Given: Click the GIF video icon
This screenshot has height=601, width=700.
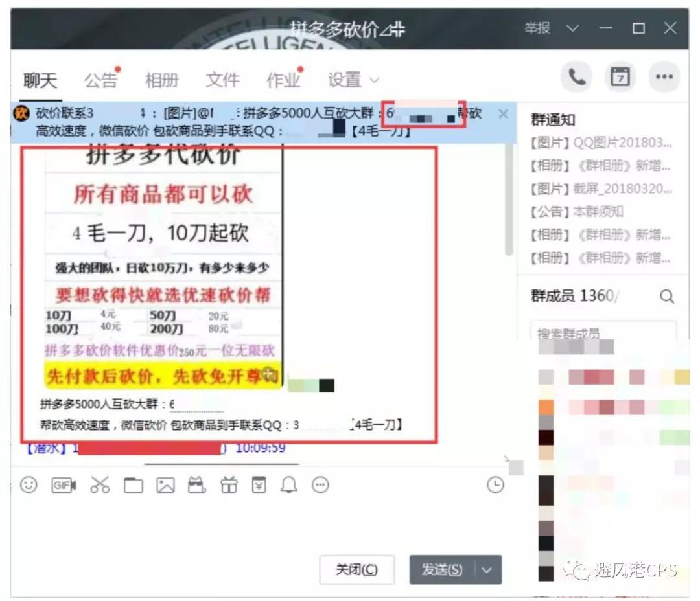Looking at the screenshot, I should tap(64, 484).
